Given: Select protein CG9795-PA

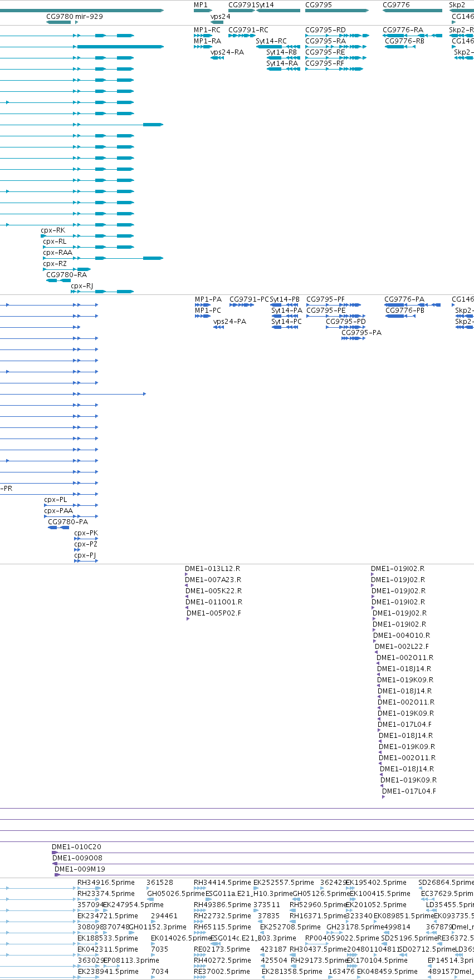Looking at the screenshot, I should [361, 333].
